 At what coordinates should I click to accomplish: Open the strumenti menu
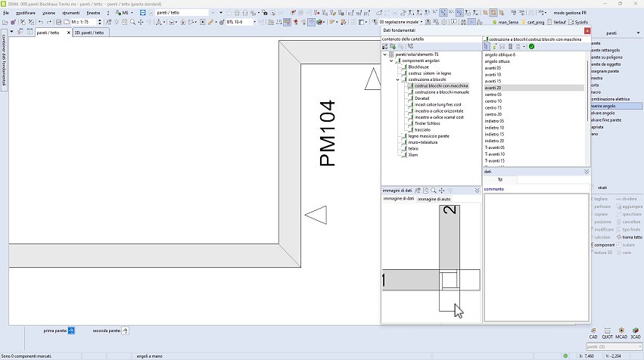(x=70, y=13)
